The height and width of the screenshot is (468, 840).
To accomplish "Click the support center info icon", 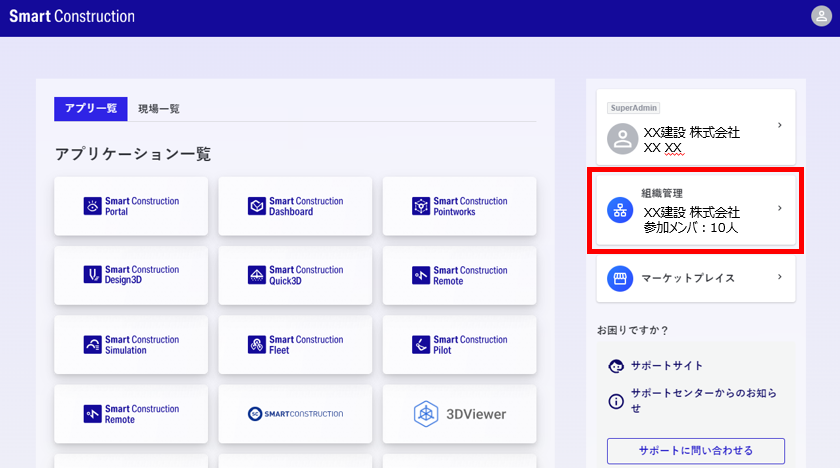I will (x=616, y=401).
